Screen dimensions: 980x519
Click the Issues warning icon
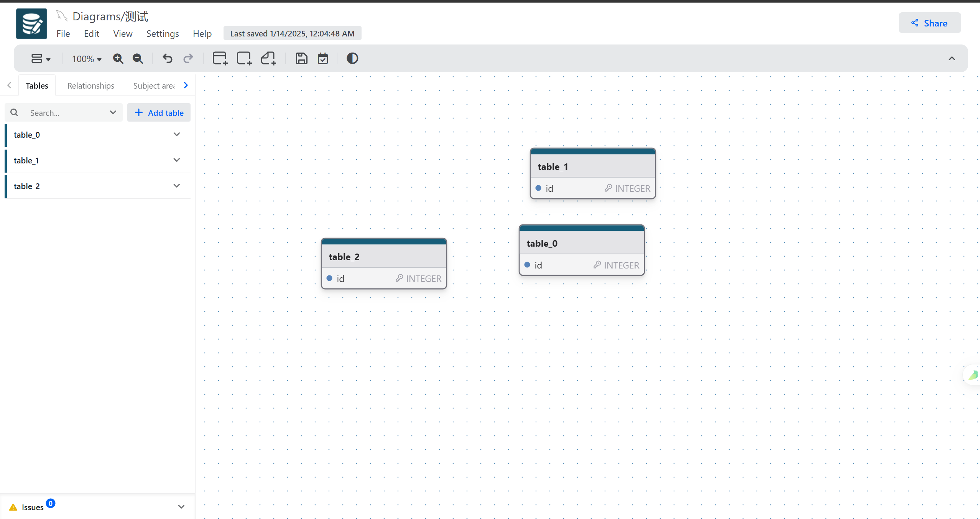coord(13,507)
